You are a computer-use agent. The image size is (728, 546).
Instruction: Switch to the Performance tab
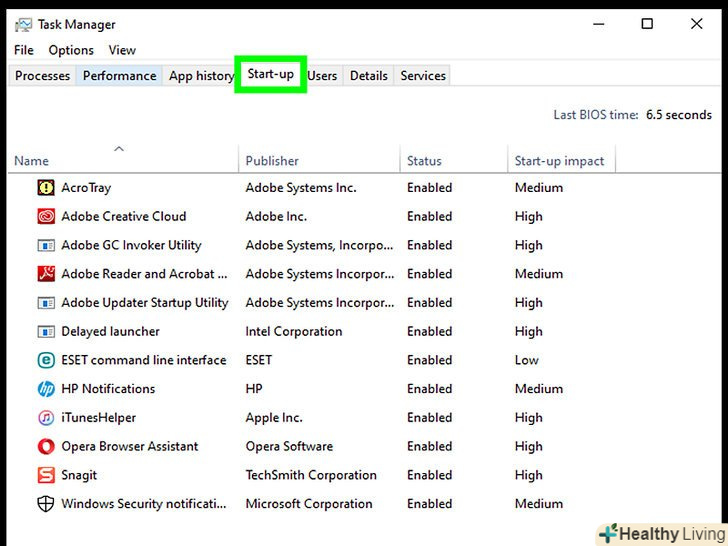click(x=119, y=76)
